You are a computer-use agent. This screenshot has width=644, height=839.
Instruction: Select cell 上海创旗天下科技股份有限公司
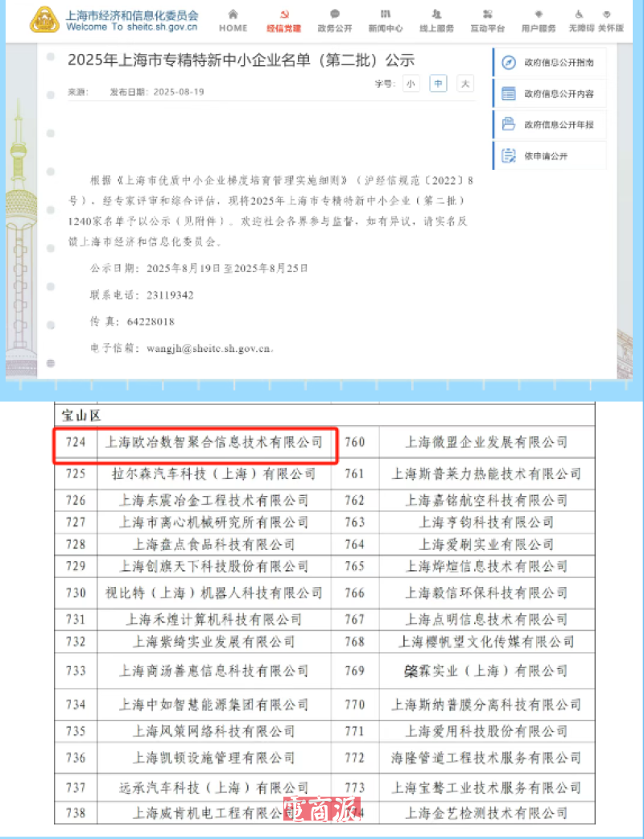pyautogui.click(x=214, y=566)
